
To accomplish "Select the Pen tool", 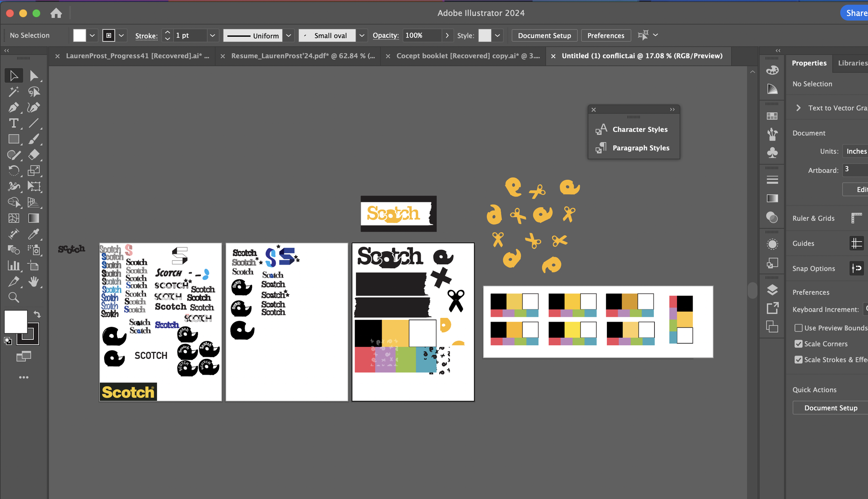I will click(13, 108).
